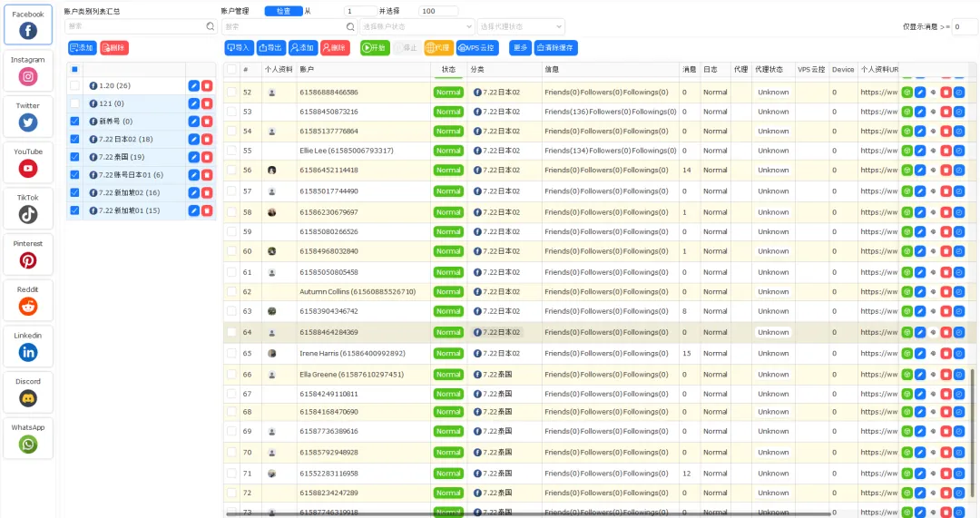Open the Pinterest platform section
Screen dimensions: 980x518
point(28,254)
